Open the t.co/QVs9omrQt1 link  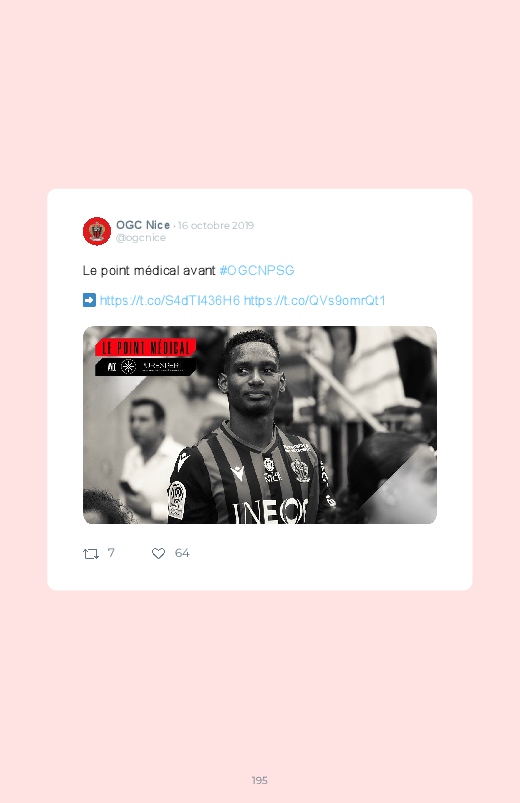pyautogui.click(x=315, y=301)
